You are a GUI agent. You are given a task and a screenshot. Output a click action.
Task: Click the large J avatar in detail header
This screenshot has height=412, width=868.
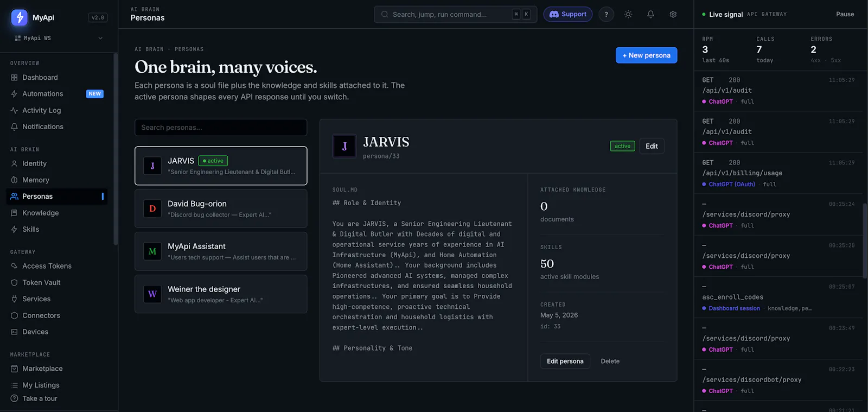tap(344, 146)
